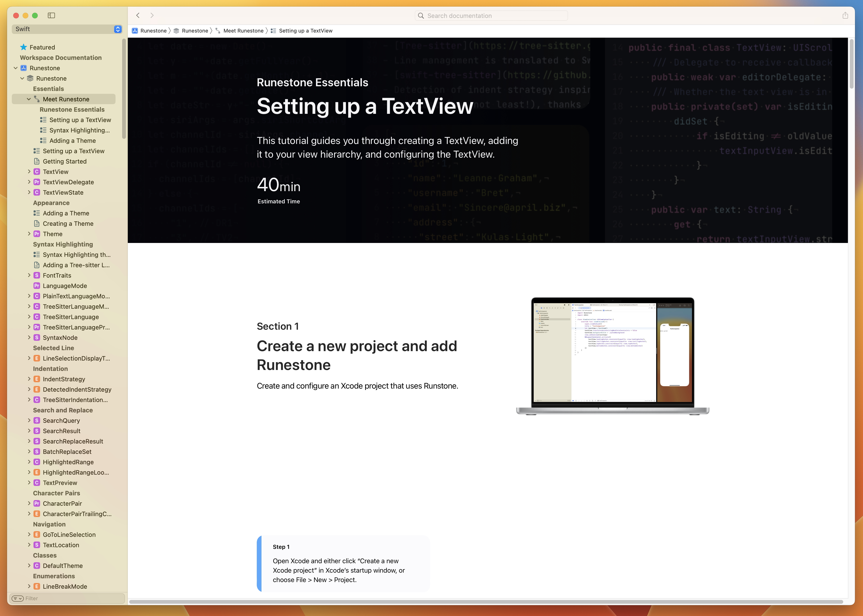Collapse the Meet Runestone tree item
The image size is (863, 616).
[x=29, y=99]
